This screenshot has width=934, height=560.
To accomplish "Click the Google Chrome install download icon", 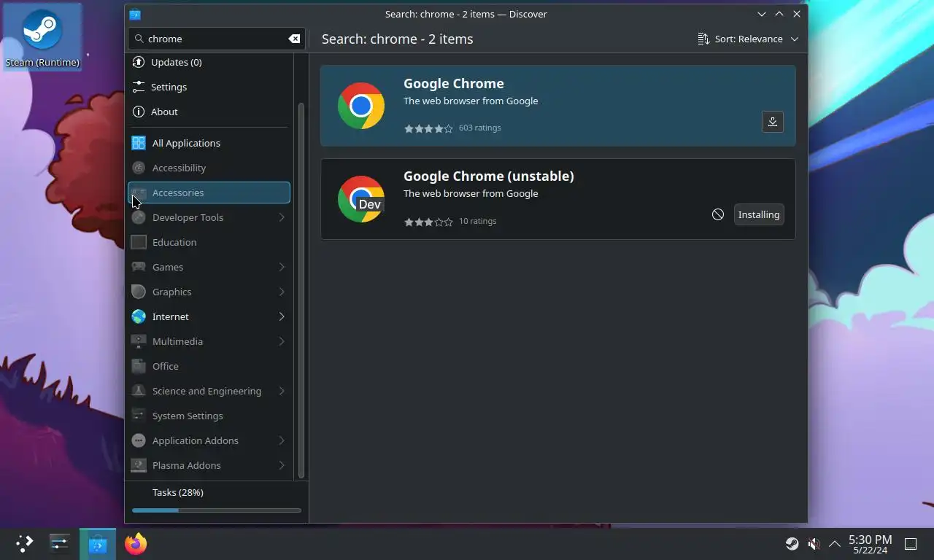I will pos(773,122).
